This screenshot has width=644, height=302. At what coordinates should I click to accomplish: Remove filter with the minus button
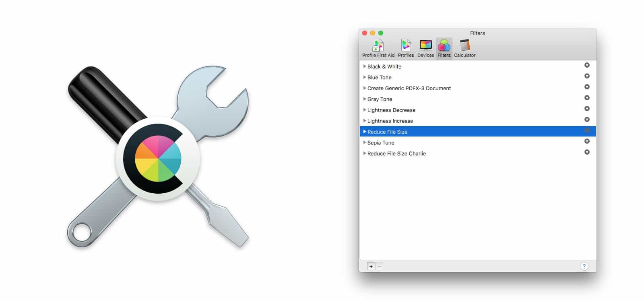[379, 266]
